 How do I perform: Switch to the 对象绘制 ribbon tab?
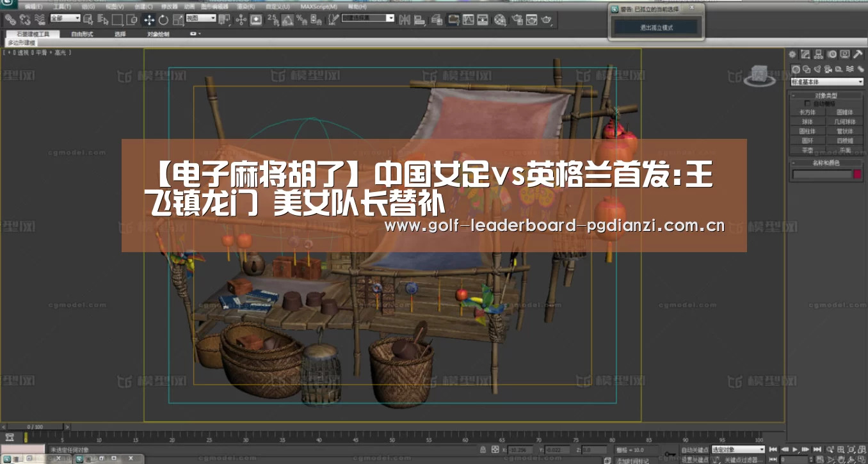point(158,34)
